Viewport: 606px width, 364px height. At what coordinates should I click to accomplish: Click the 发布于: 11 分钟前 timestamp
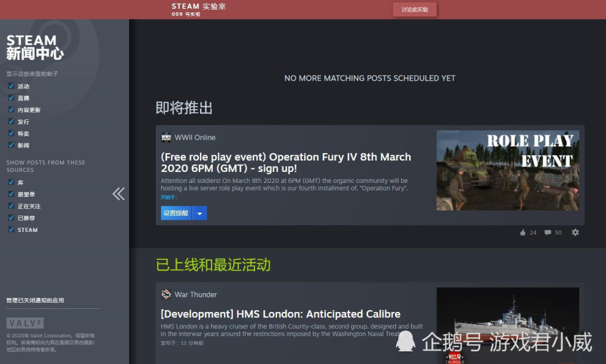(x=182, y=343)
